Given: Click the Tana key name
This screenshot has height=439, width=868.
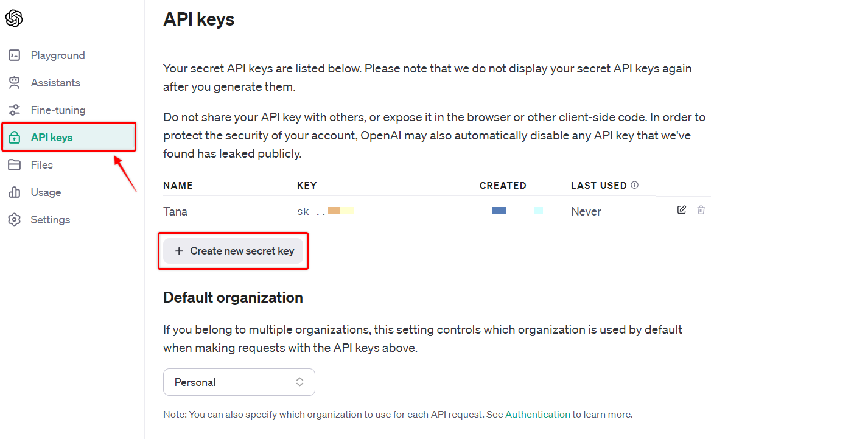Looking at the screenshot, I should [x=175, y=212].
